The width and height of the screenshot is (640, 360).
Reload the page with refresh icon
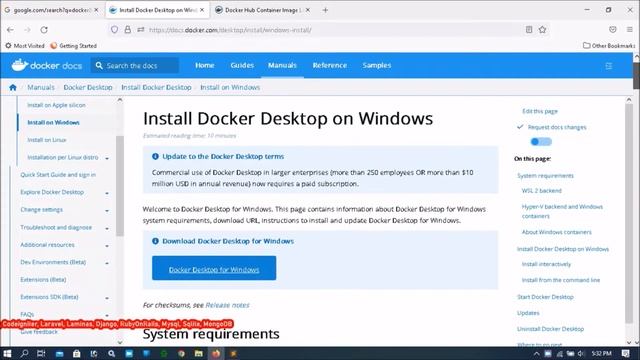coord(44,30)
